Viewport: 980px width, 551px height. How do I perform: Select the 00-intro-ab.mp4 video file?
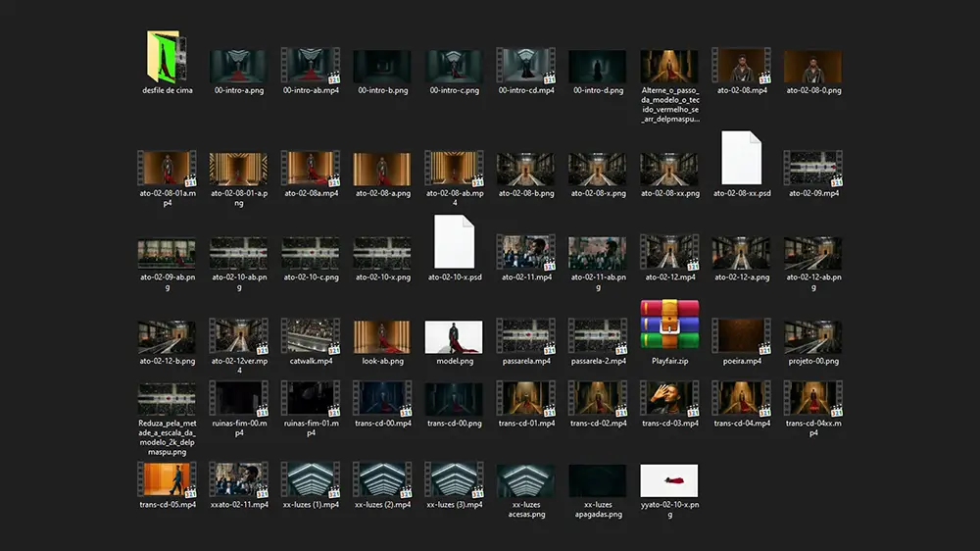coord(310,66)
